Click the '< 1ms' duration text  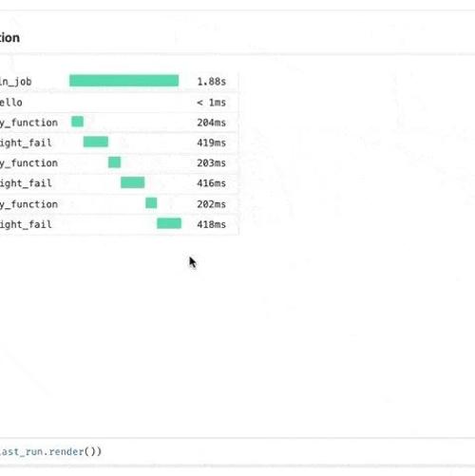click(212, 103)
